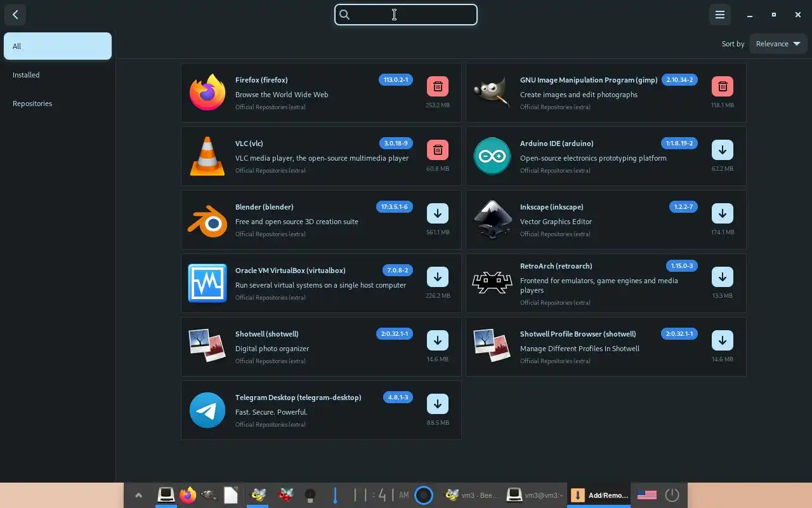Click Inkscape version badge 1.2.2-7
Screen dimensions: 812x508
click(683, 207)
